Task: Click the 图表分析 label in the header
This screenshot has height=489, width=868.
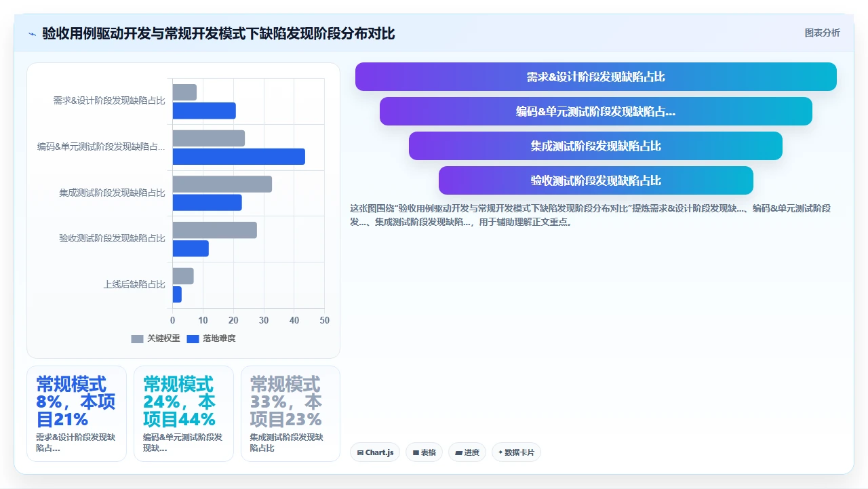Action: tap(822, 33)
